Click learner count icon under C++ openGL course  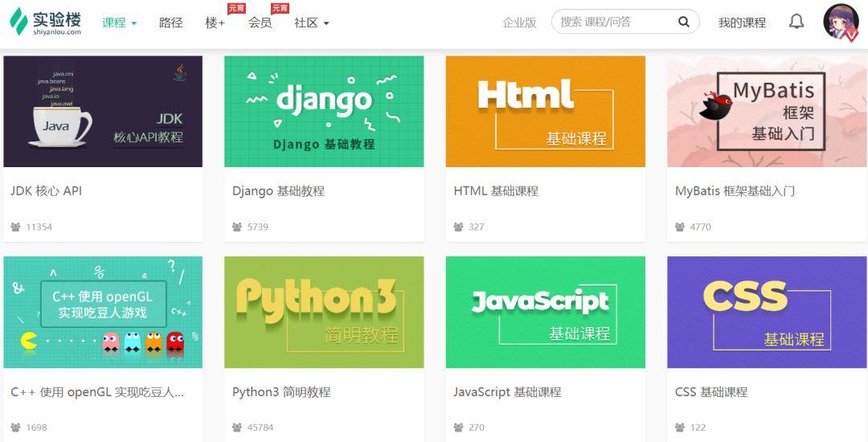point(15,428)
